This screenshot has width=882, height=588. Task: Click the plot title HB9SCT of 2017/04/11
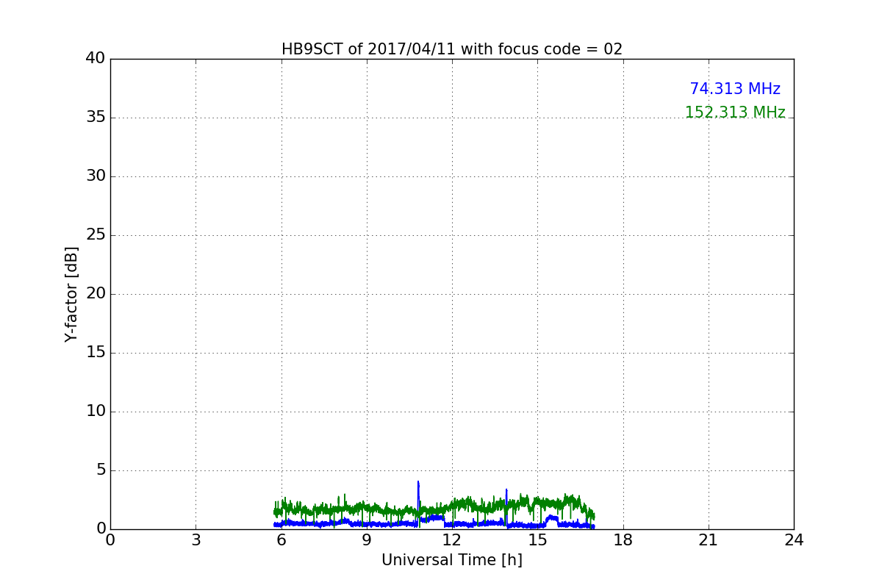(x=452, y=49)
